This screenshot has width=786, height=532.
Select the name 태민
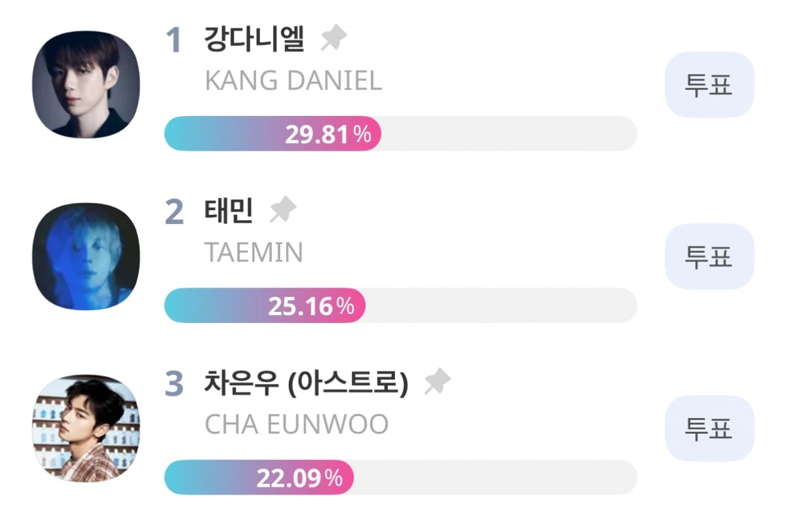229,212
